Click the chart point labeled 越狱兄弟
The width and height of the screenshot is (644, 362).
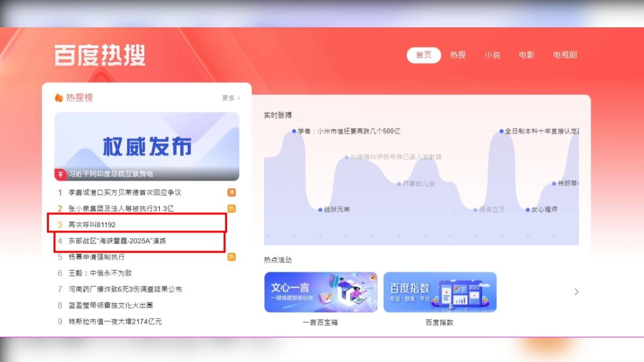(x=320, y=210)
